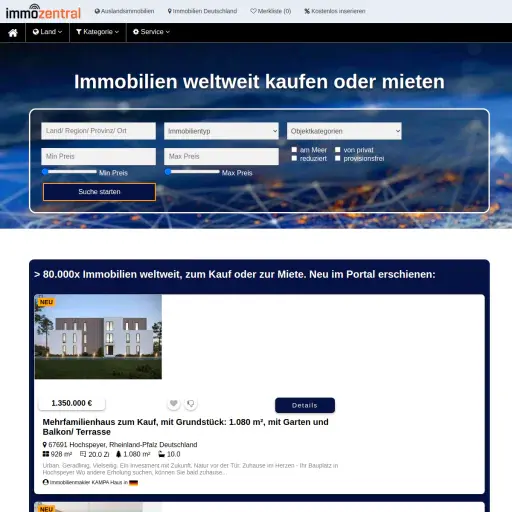Open the Immobilientyp dropdown
Screen dimensions: 512x512
point(221,131)
